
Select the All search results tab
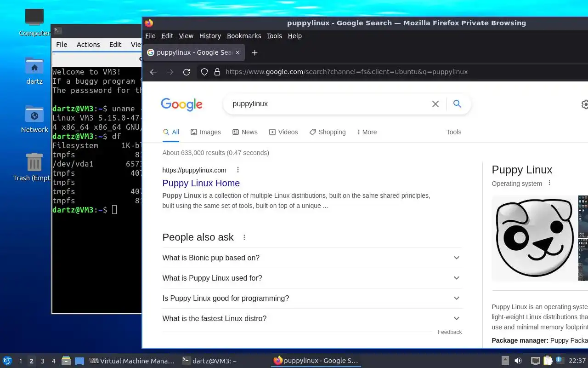[x=171, y=132]
